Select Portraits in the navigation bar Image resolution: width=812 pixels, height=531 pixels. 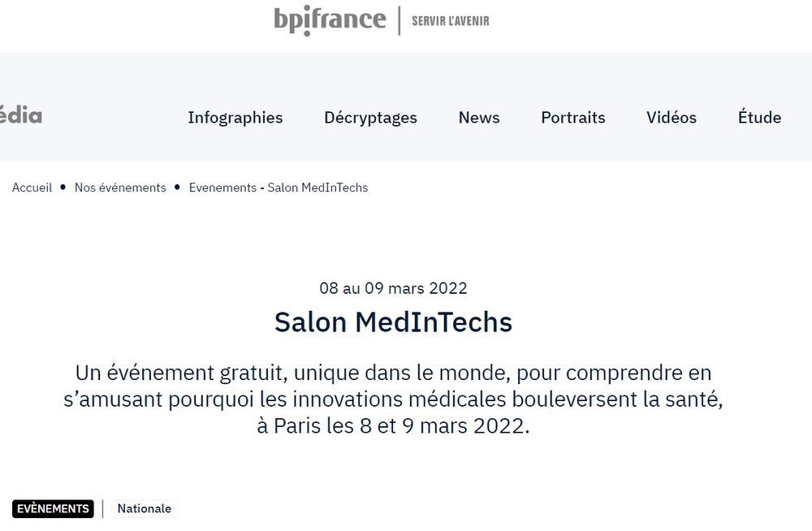[573, 118]
